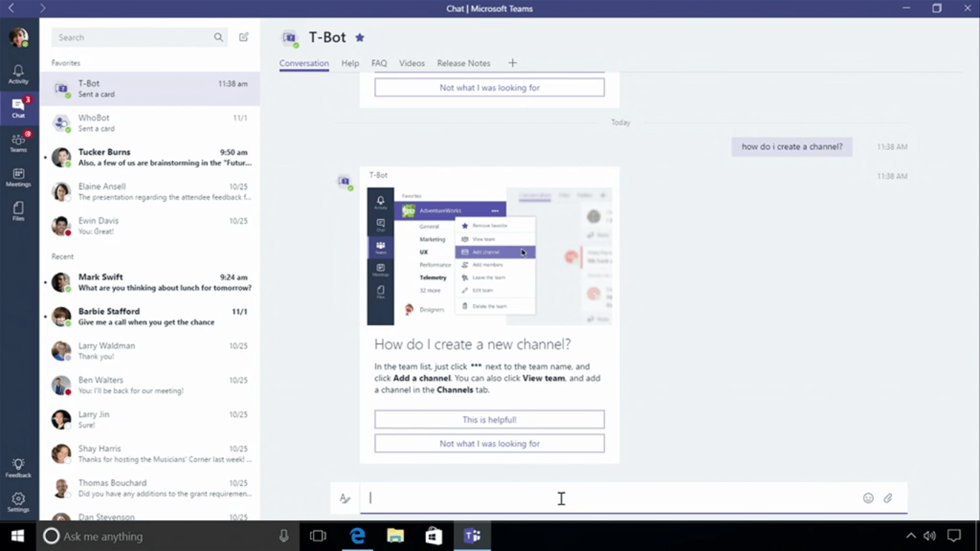Expand the text formatting options icon
This screenshot has height=551, width=980.
(x=345, y=499)
